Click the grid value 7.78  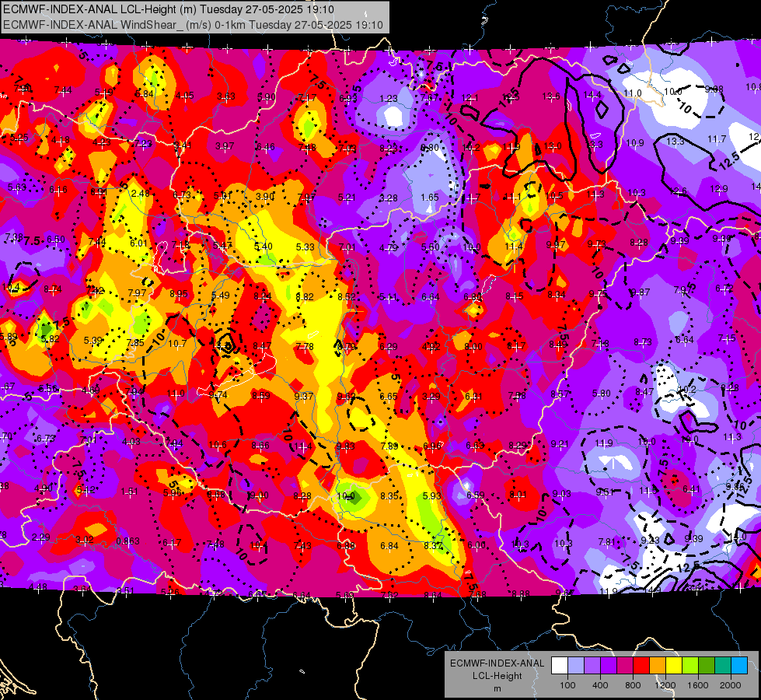pos(305,346)
